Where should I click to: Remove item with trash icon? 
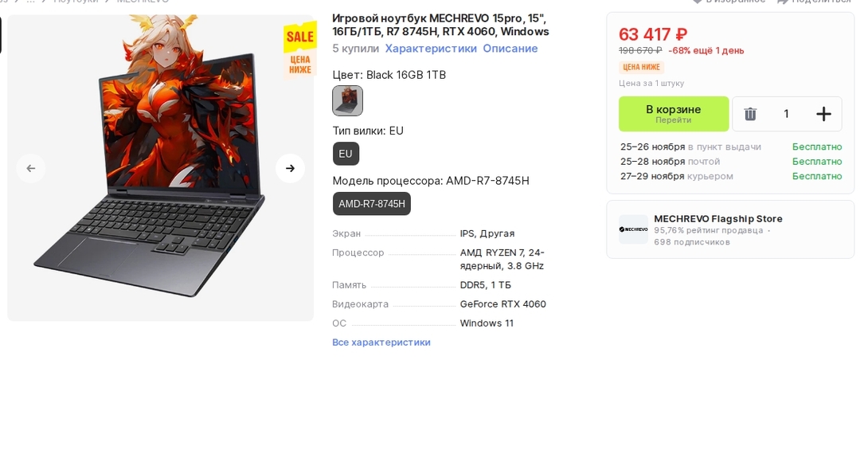750,114
